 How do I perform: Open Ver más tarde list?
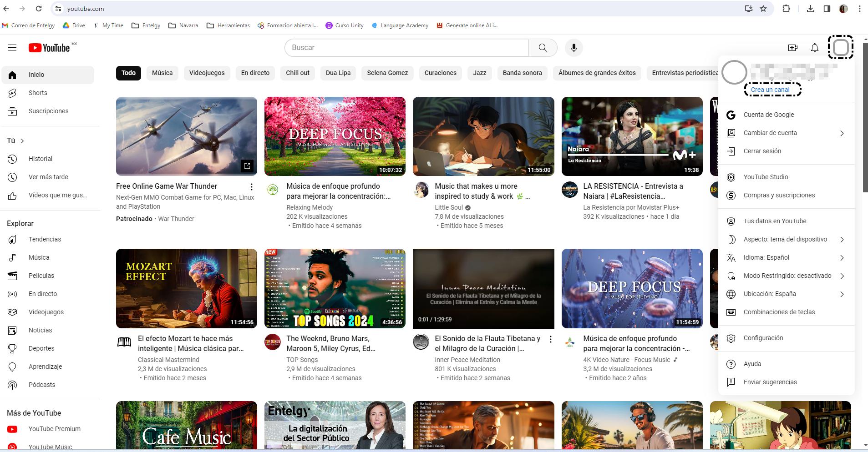48,177
